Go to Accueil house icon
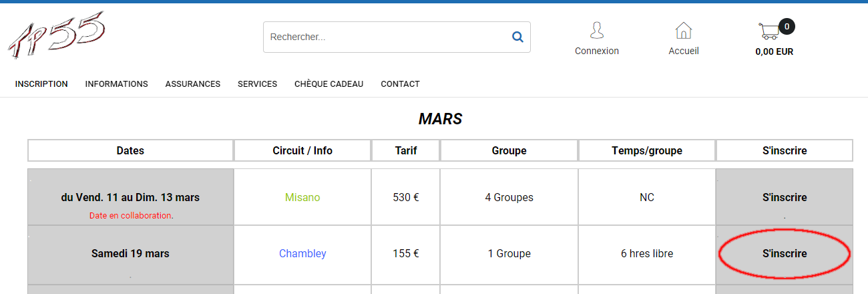868x294 pixels. (x=684, y=31)
